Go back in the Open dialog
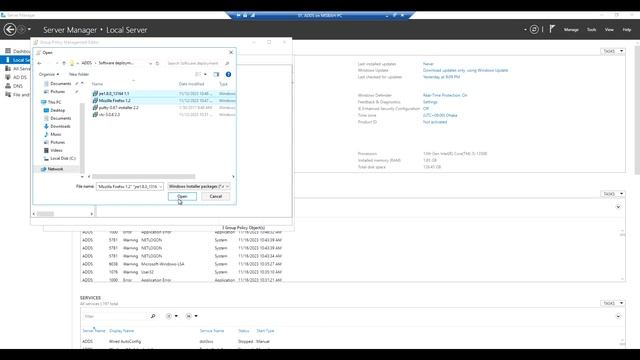640x360 pixels. 39,63
